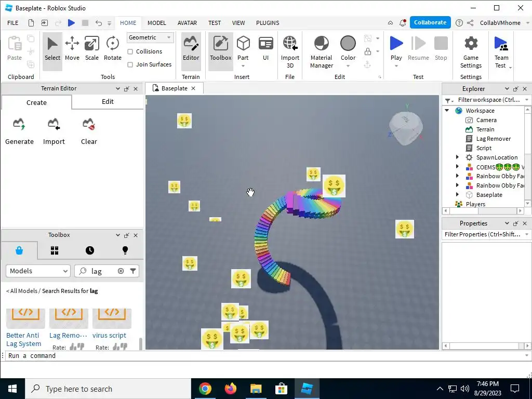The image size is (532, 399).
Task: Enable the Join Surfaces checkbox
Action: click(130, 64)
